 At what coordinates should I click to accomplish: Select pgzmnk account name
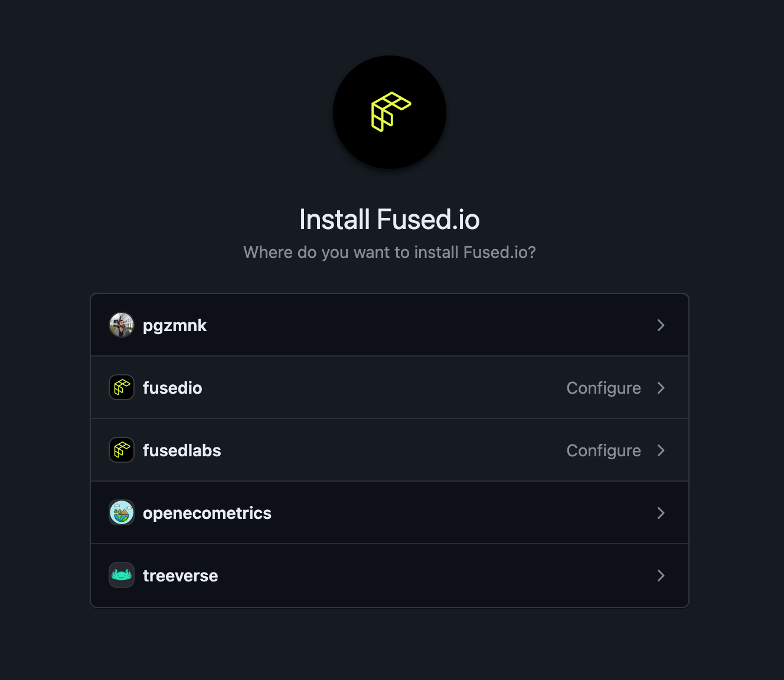pyautogui.click(x=175, y=325)
